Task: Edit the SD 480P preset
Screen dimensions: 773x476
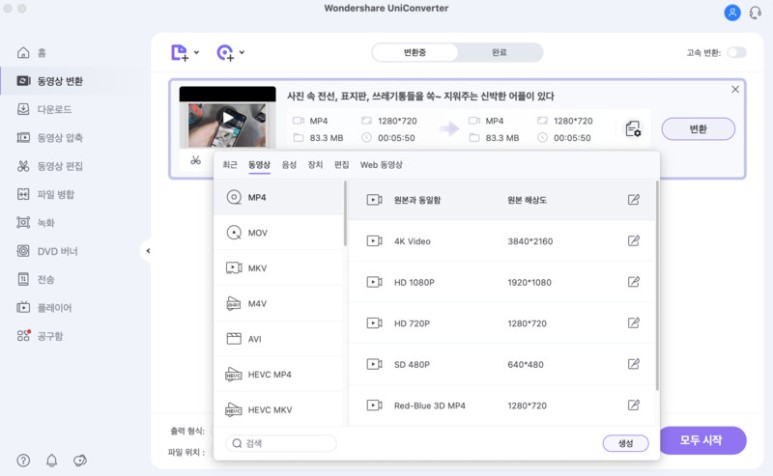Action: [633, 364]
